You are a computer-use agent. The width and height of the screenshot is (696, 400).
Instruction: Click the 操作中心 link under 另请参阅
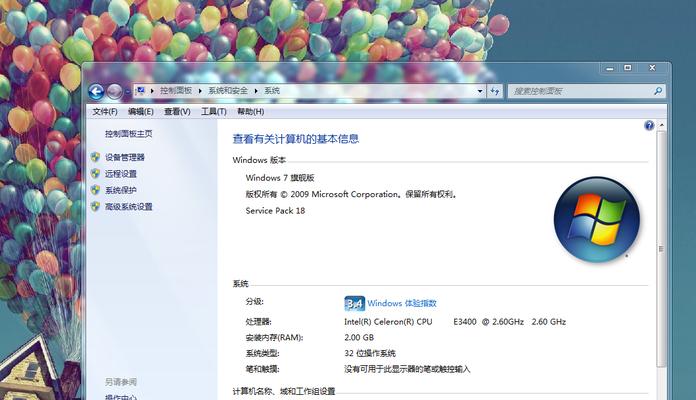coord(121,397)
